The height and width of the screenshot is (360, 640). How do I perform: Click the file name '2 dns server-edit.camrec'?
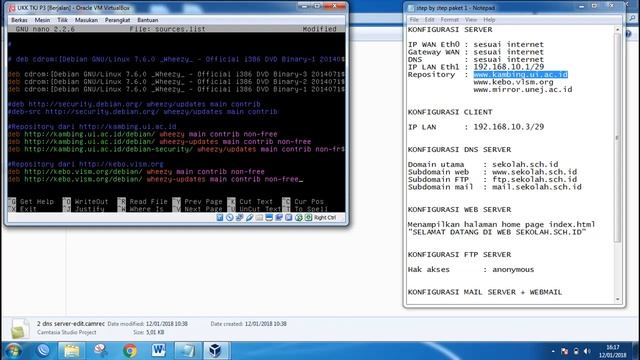[x=71, y=324]
